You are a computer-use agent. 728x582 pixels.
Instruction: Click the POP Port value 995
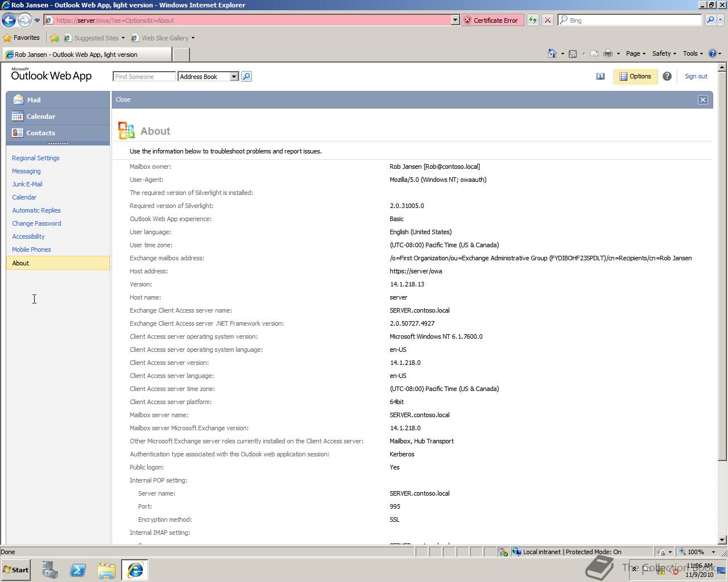(395, 506)
